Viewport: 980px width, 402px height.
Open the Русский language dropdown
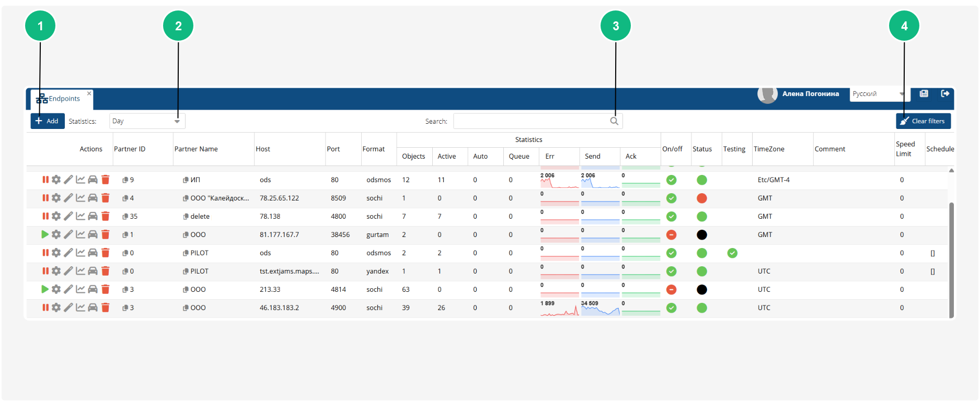[880, 94]
